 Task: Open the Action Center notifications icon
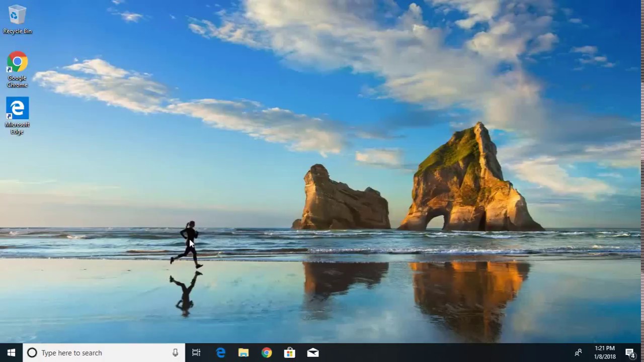[x=630, y=353]
